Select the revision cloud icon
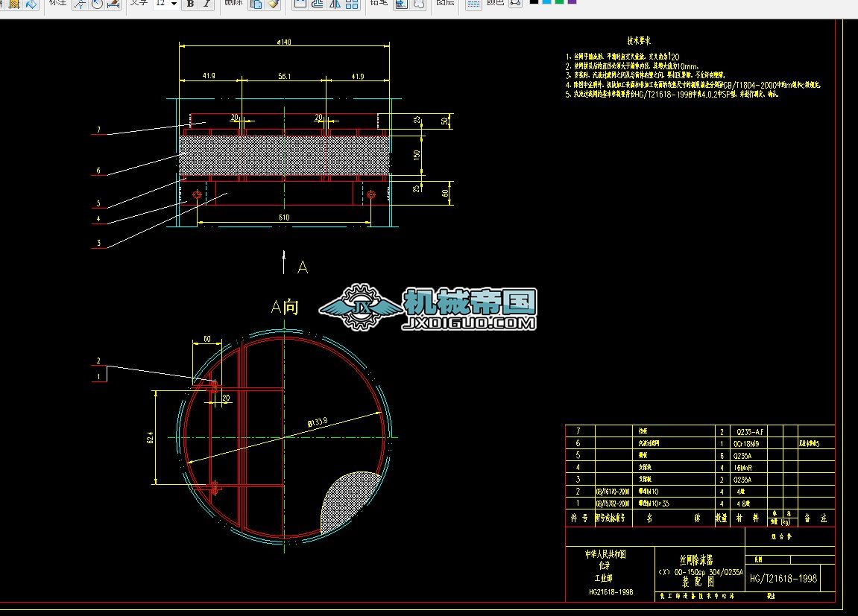 (419, 3)
